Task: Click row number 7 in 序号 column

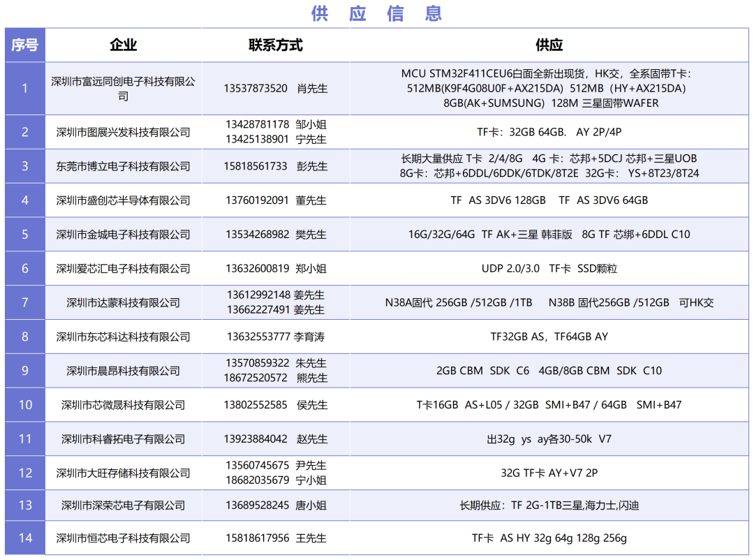Action: 25,302
